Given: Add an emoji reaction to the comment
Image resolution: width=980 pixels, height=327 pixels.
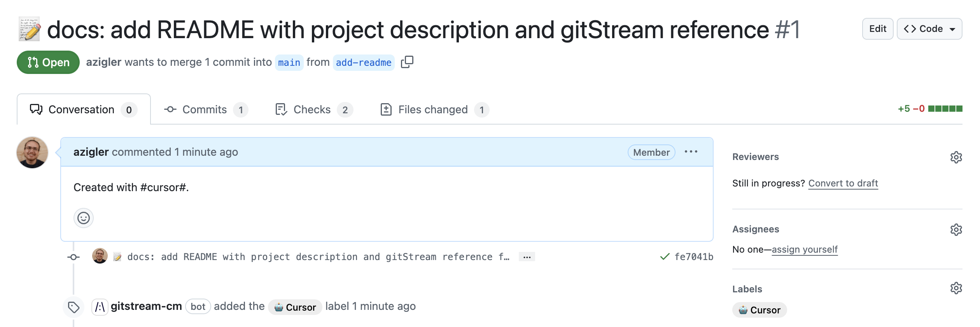Looking at the screenshot, I should tap(84, 218).
